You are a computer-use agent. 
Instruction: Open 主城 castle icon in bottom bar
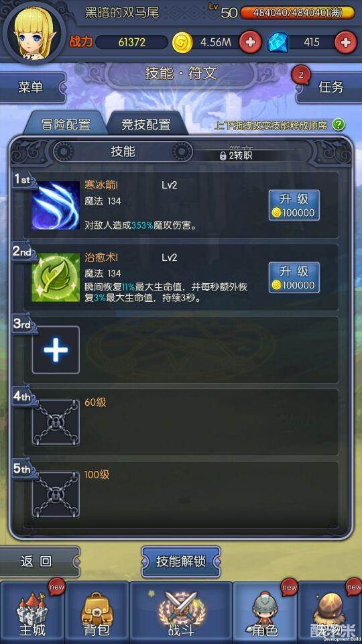coord(32,612)
